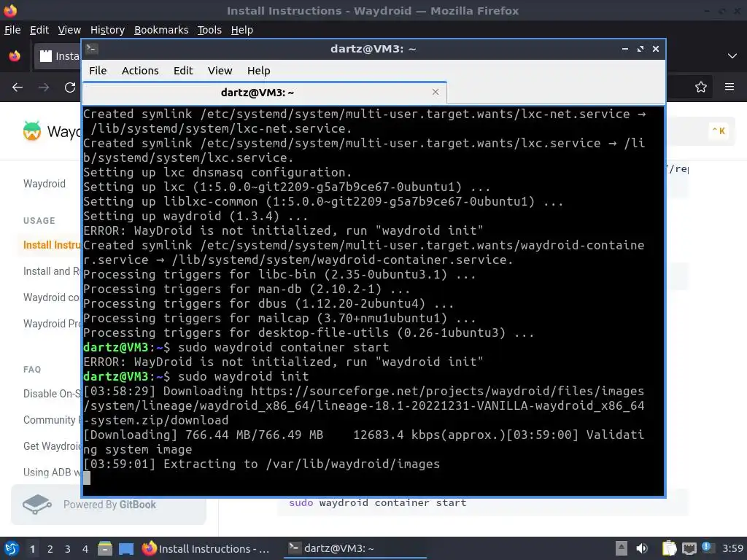Open Firefox Tools menu
The width and height of the screenshot is (747, 560).
(209, 30)
